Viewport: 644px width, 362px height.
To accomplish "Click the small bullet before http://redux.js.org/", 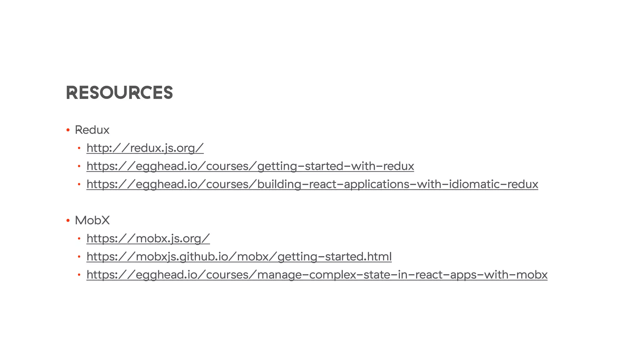I will tap(79, 148).
